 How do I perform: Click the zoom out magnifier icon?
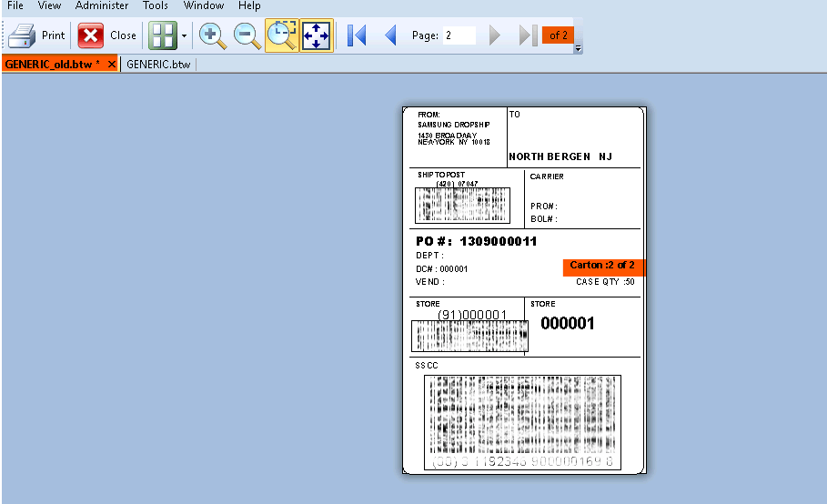point(247,35)
